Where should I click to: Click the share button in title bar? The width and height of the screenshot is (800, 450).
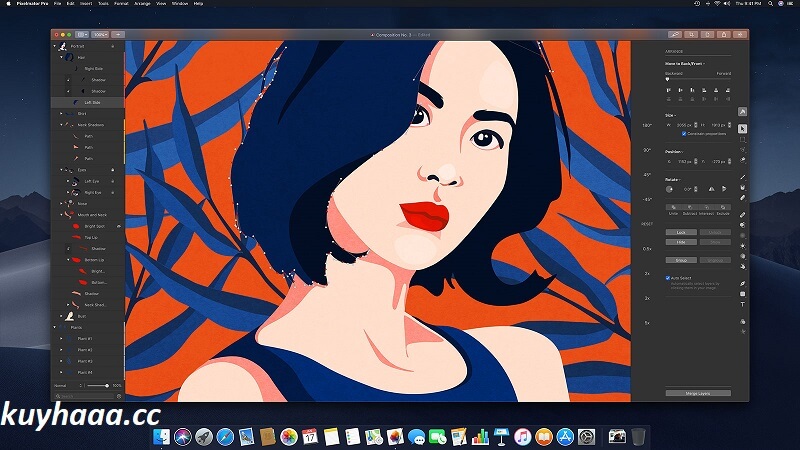(x=723, y=35)
